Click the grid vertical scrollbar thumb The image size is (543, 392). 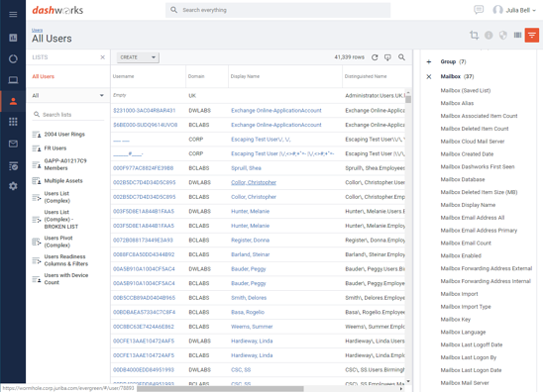click(408, 99)
